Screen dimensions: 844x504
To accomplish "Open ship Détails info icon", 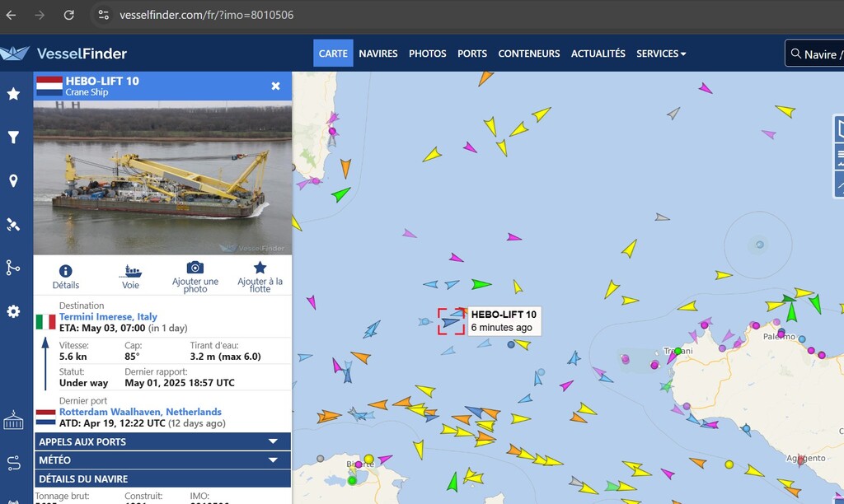I will tap(66, 271).
